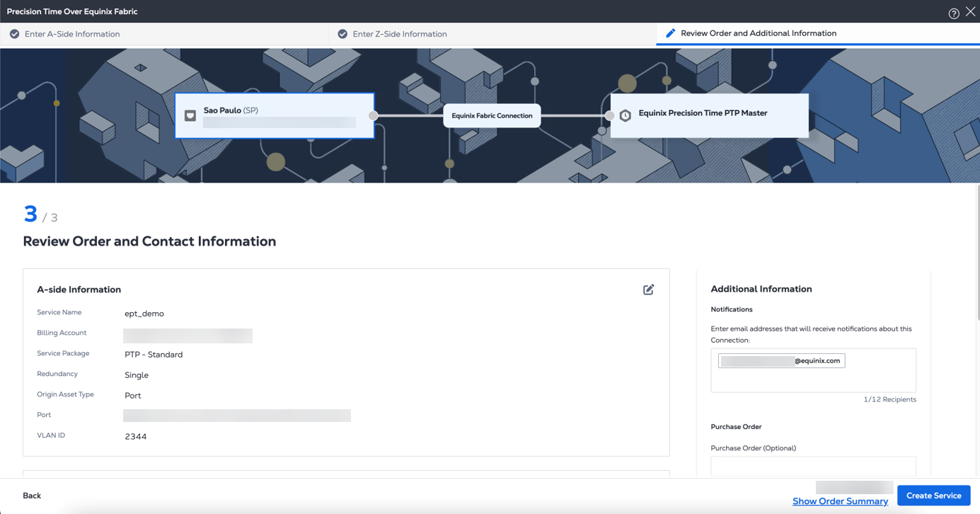This screenshot has height=514, width=980.
Task: Click the Review Order and Contact Information heading
Action: 149,241
